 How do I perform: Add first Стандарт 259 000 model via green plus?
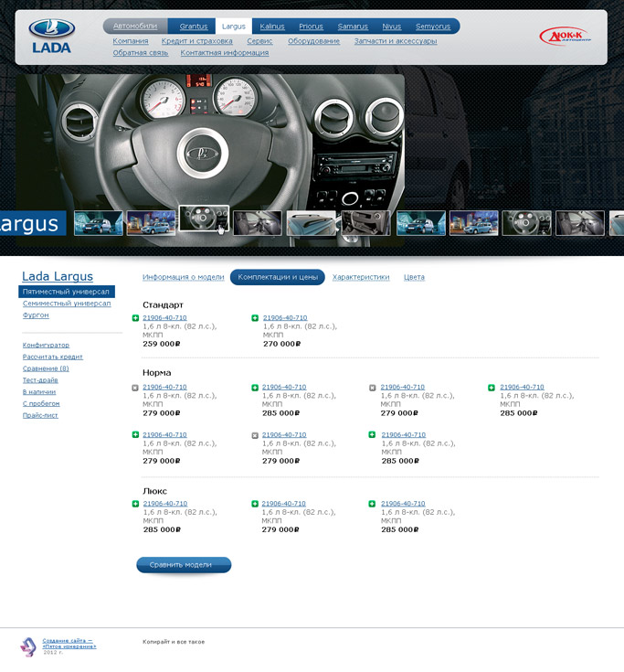135,318
